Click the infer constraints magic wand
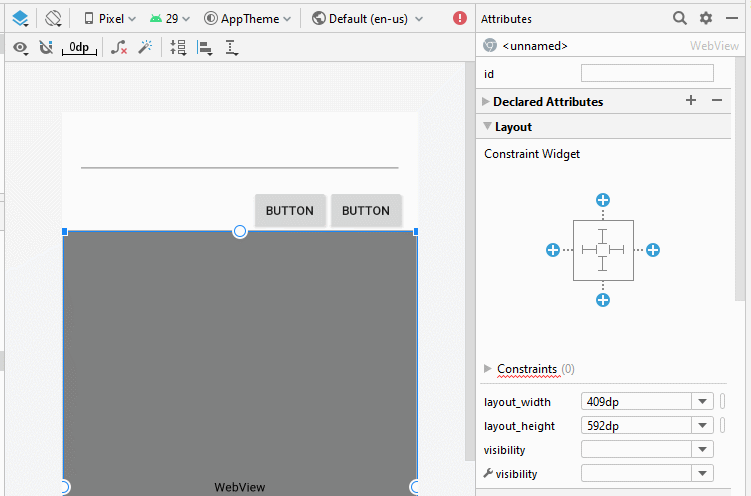This screenshot has height=496, width=751. [145, 47]
